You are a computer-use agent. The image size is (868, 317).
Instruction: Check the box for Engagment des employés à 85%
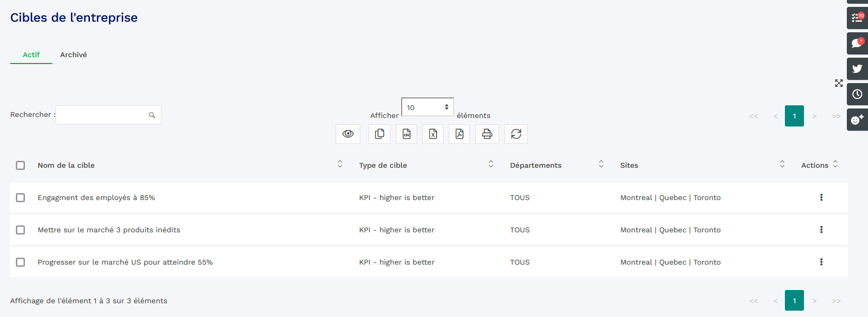pos(21,197)
